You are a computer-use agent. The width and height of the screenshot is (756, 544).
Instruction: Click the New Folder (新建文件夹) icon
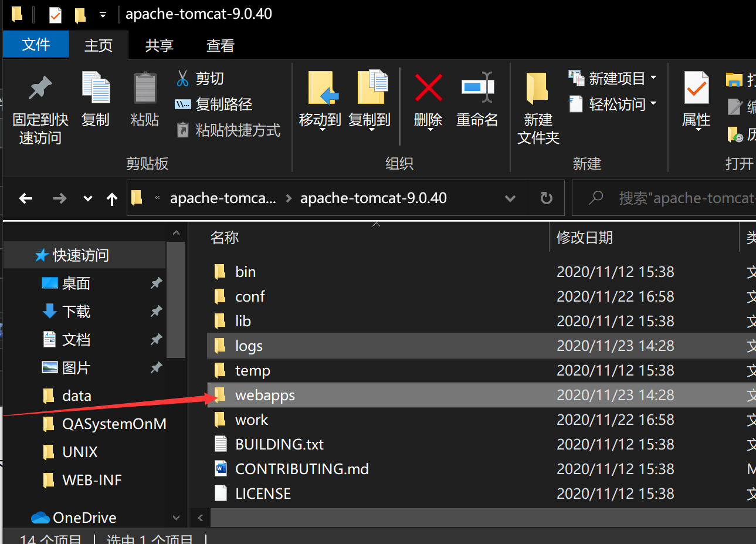click(537, 88)
